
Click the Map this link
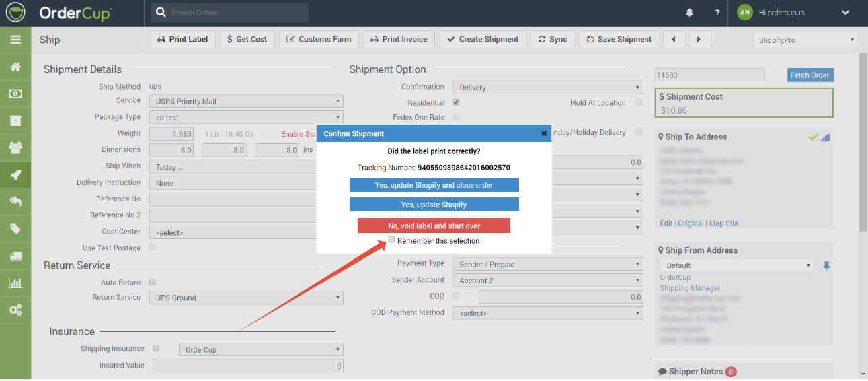[723, 223]
